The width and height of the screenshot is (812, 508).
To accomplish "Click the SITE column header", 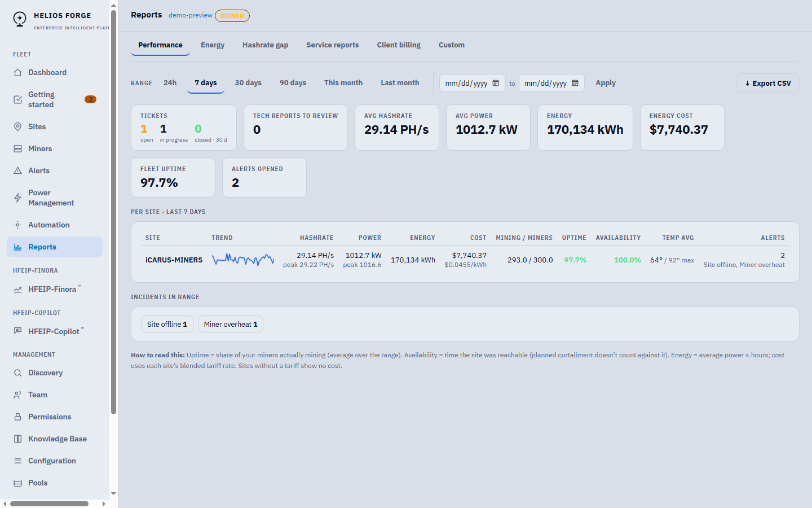I will (152, 238).
